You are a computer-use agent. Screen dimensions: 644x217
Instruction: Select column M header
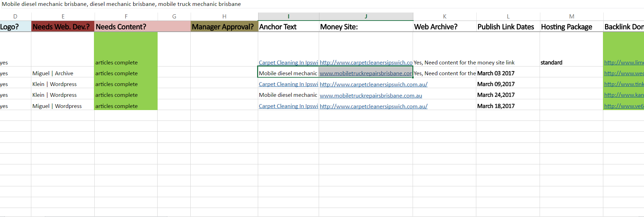(x=571, y=16)
